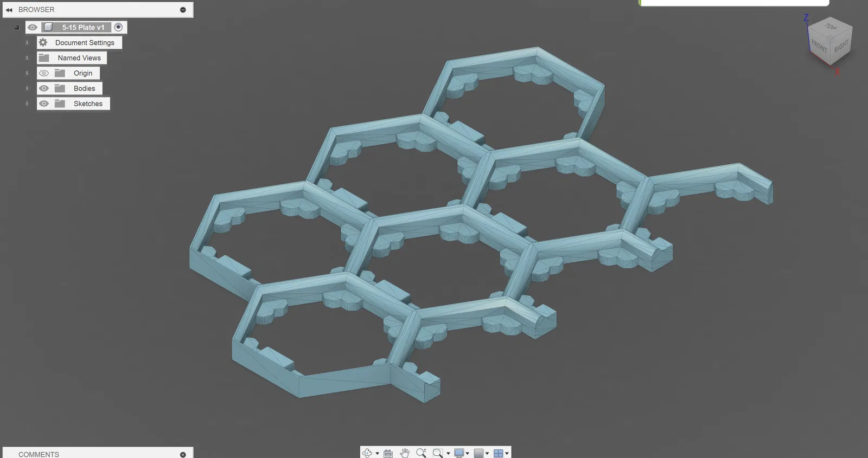Click the Look At tool icon
This screenshot has width=868, height=458.
point(388,453)
